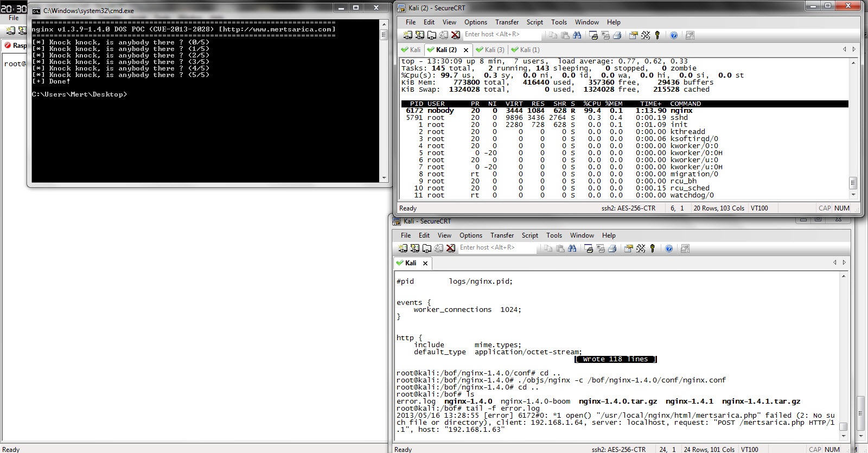Click Print Screen icon in lower Kali window
This screenshot has height=453, width=868.
click(x=589, y=248)
